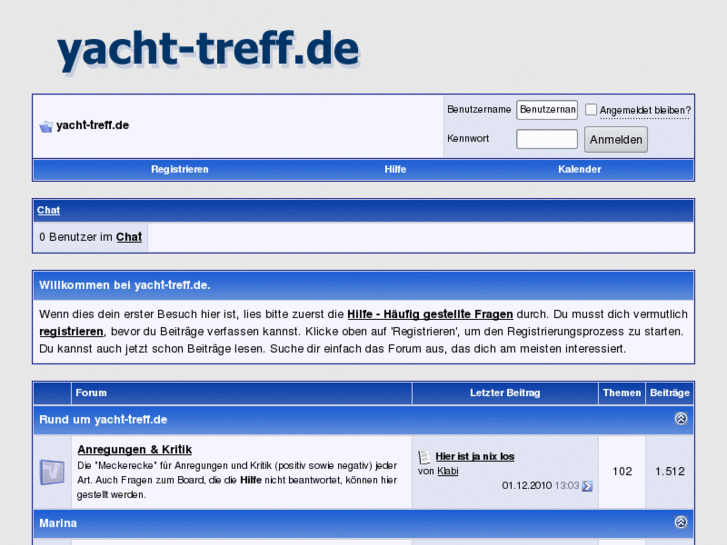This screenshot has height=545, width=727.
Task: Click the bold 'Hilfe' in the forum description
Action: 250,480
